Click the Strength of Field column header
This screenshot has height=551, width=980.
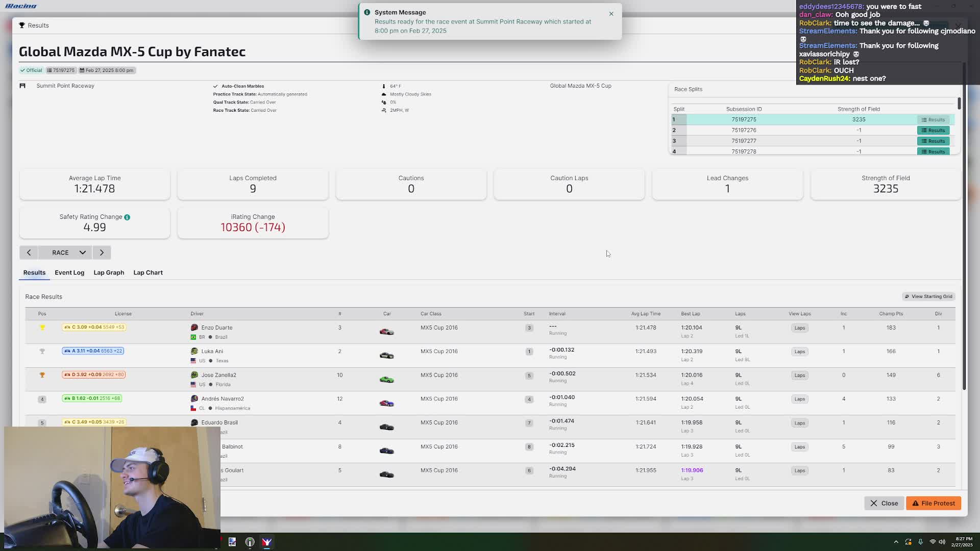tap(859, 109)
